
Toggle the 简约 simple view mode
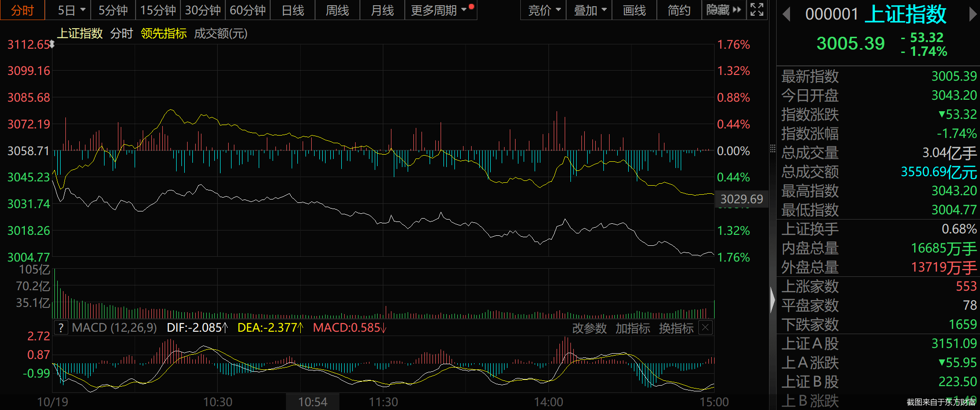(679, 10)
